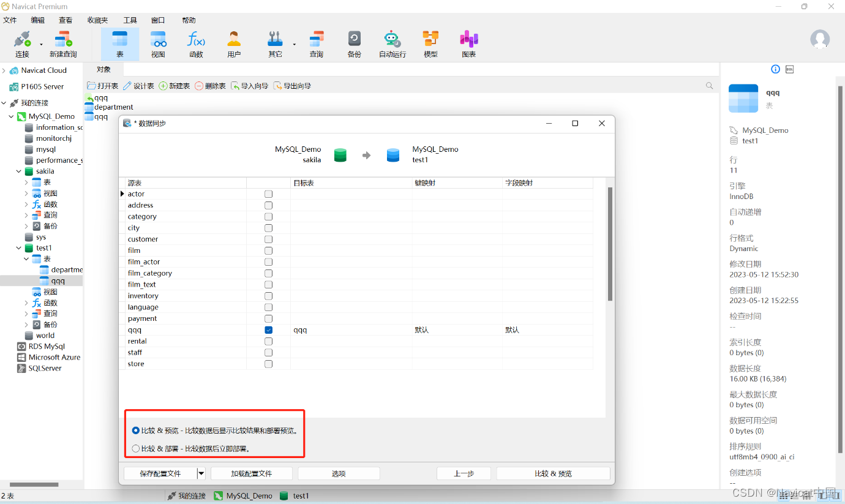Click the source sakila database icon in dialog

point(340,155)
